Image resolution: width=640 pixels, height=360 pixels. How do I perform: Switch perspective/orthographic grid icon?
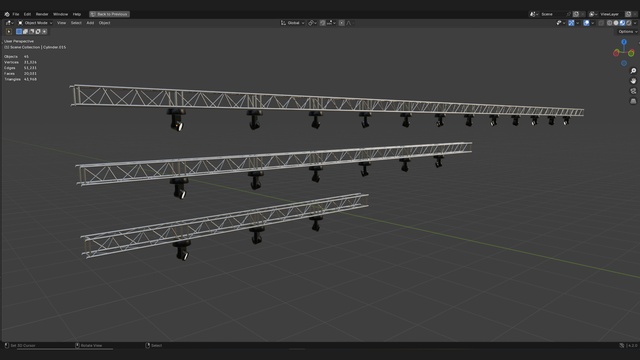[x=633, y=101]
